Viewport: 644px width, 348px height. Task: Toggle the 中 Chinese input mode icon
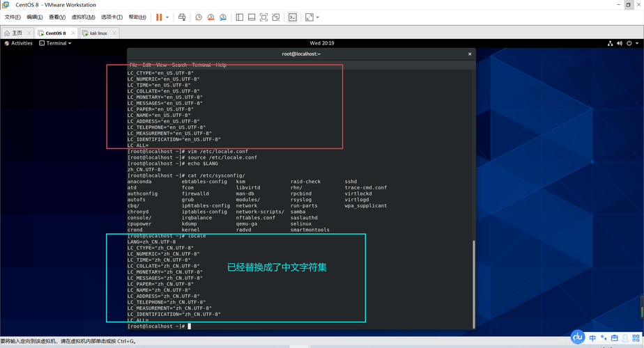point(592,338)
